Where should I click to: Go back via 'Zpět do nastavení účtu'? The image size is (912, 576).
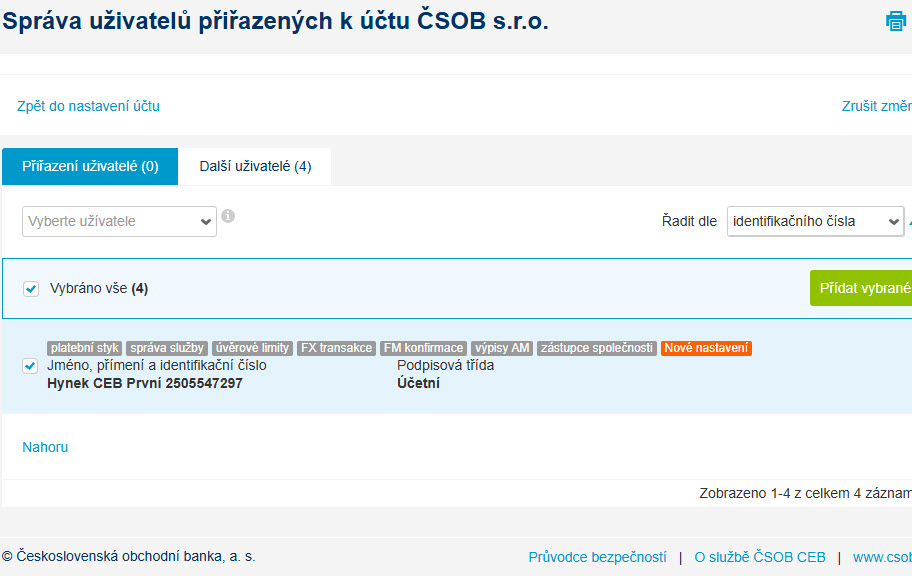88,106
